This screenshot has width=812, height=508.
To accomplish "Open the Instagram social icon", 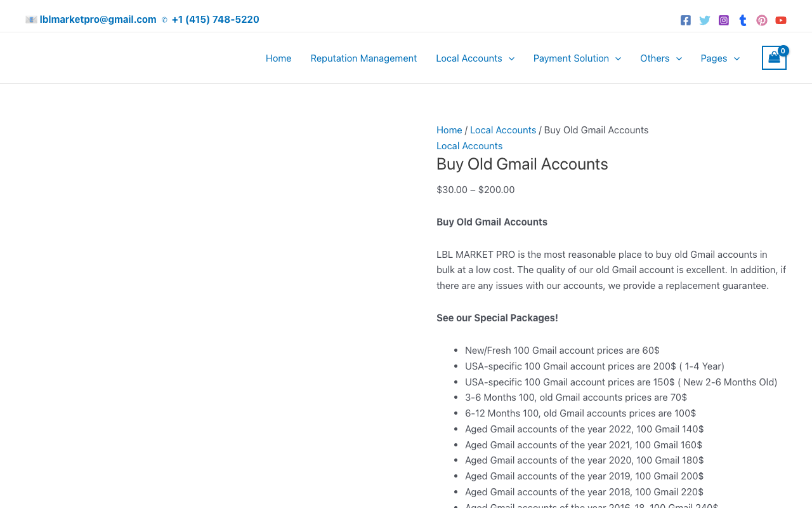I will pos(724,20).
